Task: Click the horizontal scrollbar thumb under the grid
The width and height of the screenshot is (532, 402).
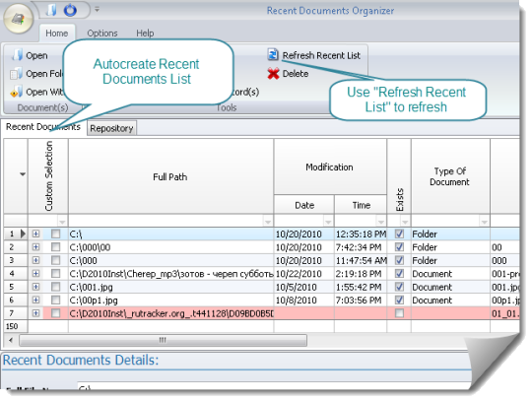Action: (164, 340)
